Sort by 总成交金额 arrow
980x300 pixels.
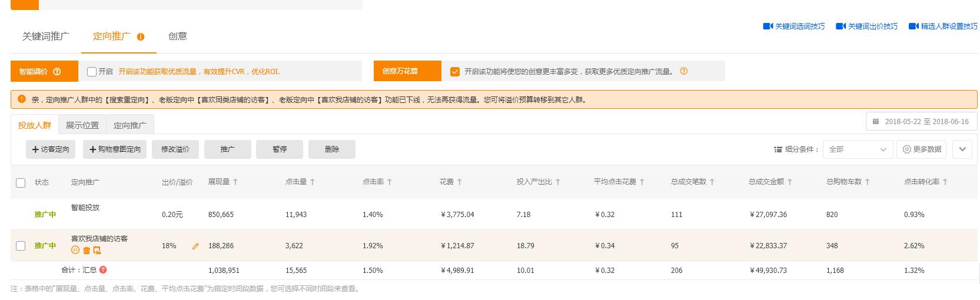click(790, 182)
